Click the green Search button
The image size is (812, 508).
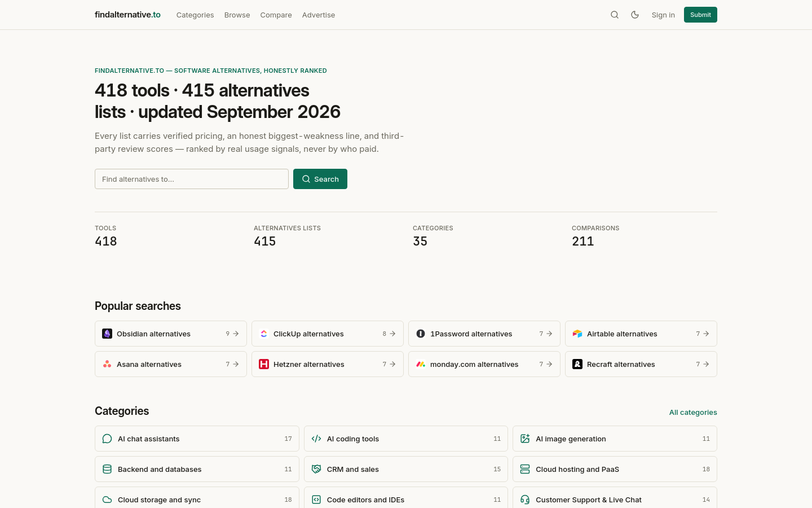[320, 179]
